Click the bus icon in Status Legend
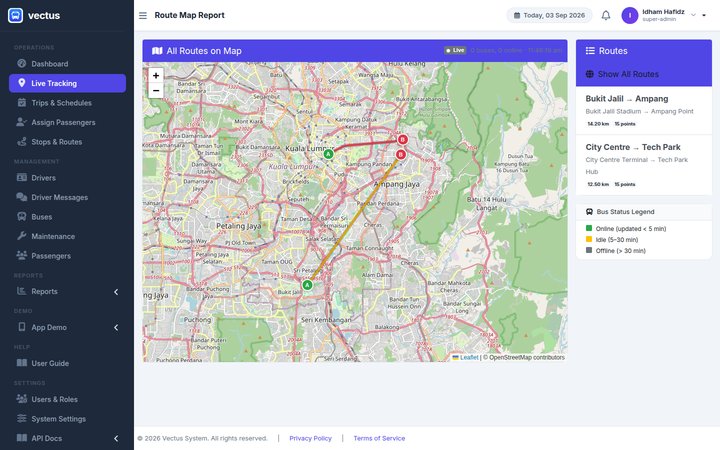Image resolution: width=720 pixels, height=450 pixels. pyautogui.click(x=589, y=212)
